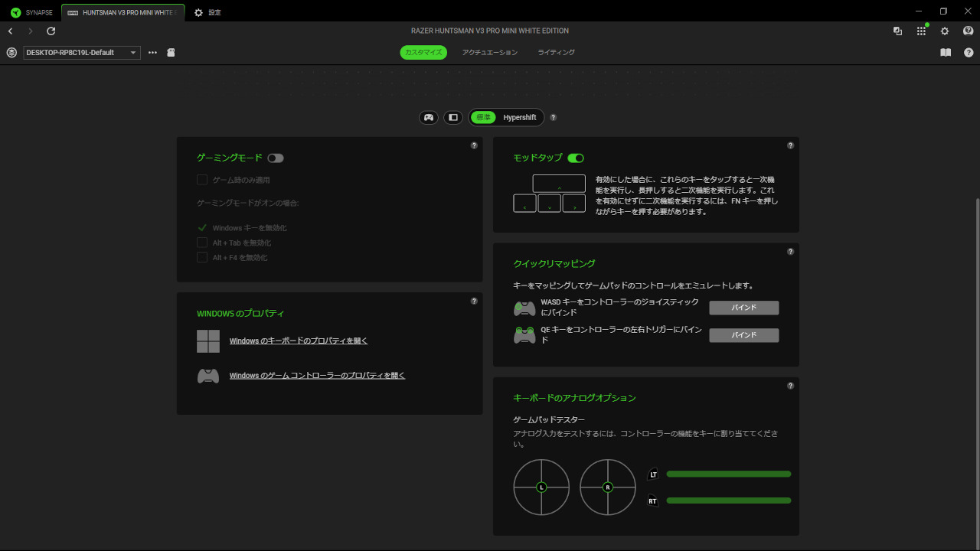The width and height of the screenshot is (980, 551).
Task: Click バインド button for WASD joystick mapping
Action: [x=743, y=308]
